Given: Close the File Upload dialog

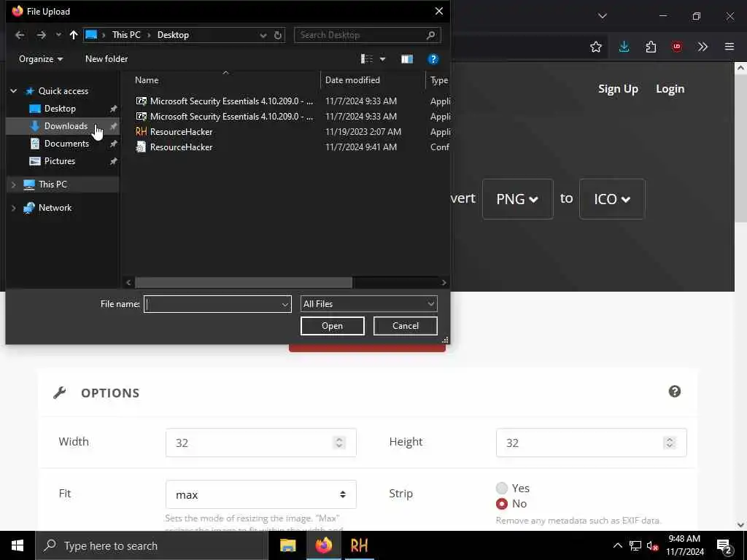Looking at the screenshot, I should tap(438, 11).
